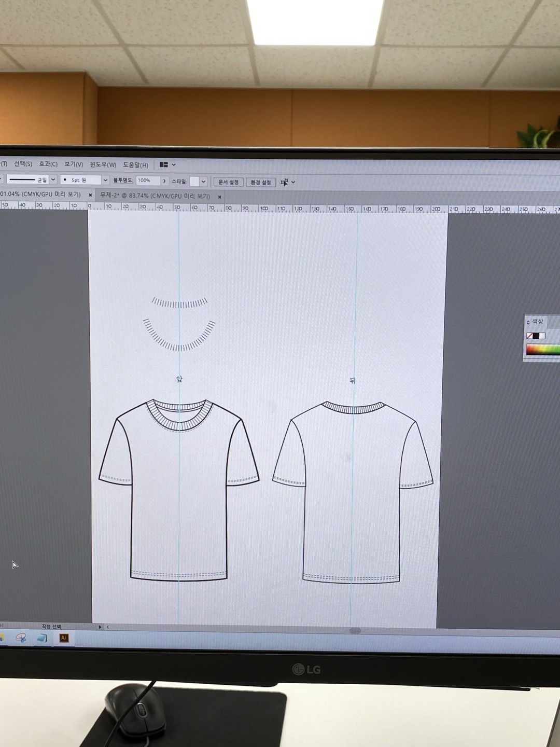Expand the opacity 100% arrow
This screenshot has width=560, height=747.
coord(164,181)
